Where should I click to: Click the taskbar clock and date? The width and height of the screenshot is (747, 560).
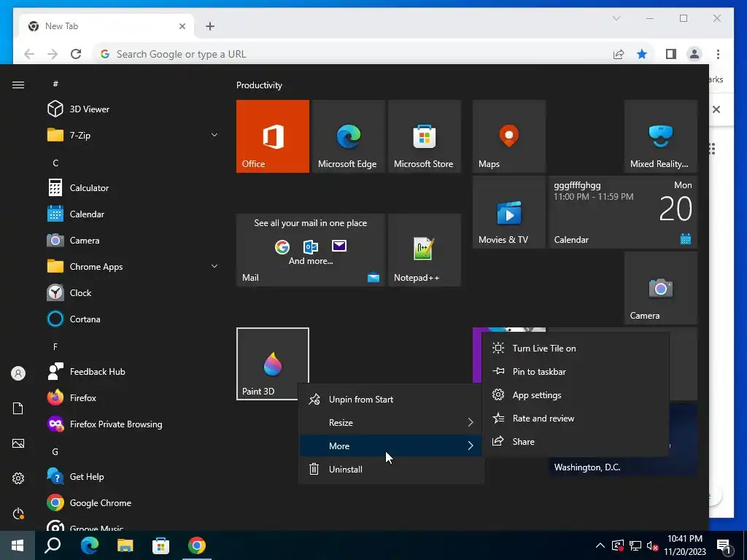[x=684, y=545]
